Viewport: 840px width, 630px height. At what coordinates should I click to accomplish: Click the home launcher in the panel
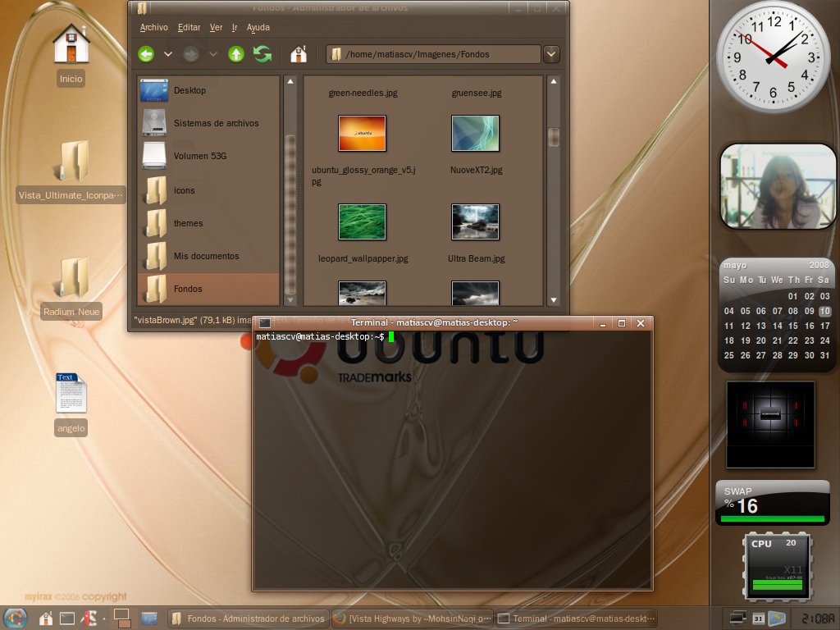[x=46, y=619]
